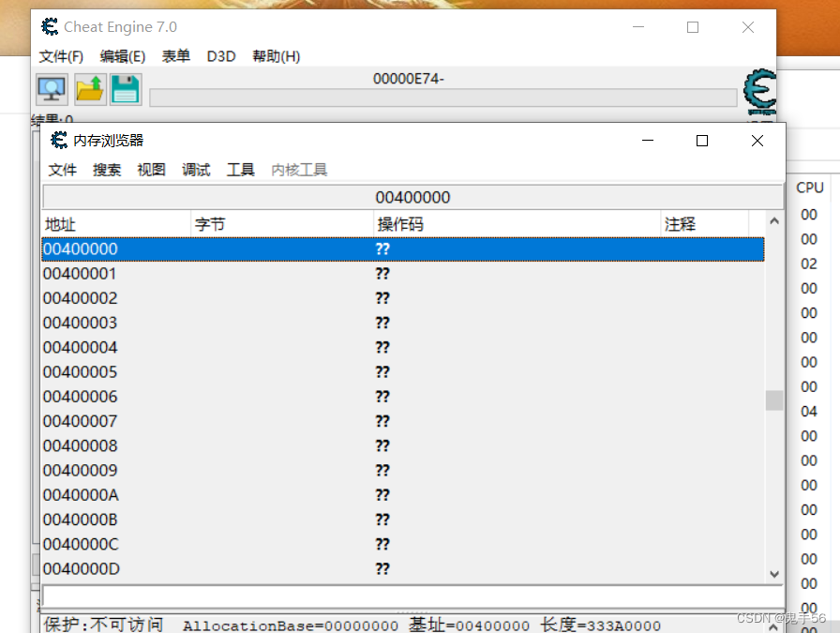
Task: Click the 操作码 column header
Action: 517,224
